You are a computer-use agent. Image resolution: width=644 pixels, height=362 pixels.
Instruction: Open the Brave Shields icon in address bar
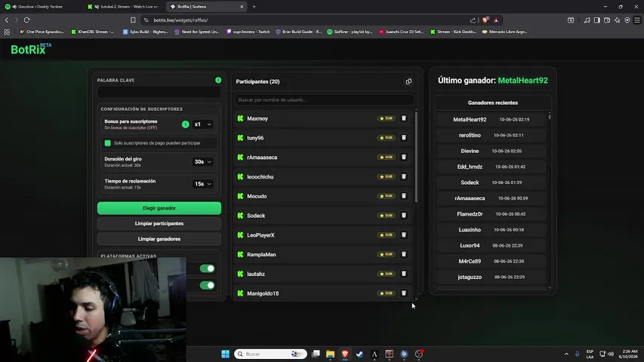[x=485, y=20]
